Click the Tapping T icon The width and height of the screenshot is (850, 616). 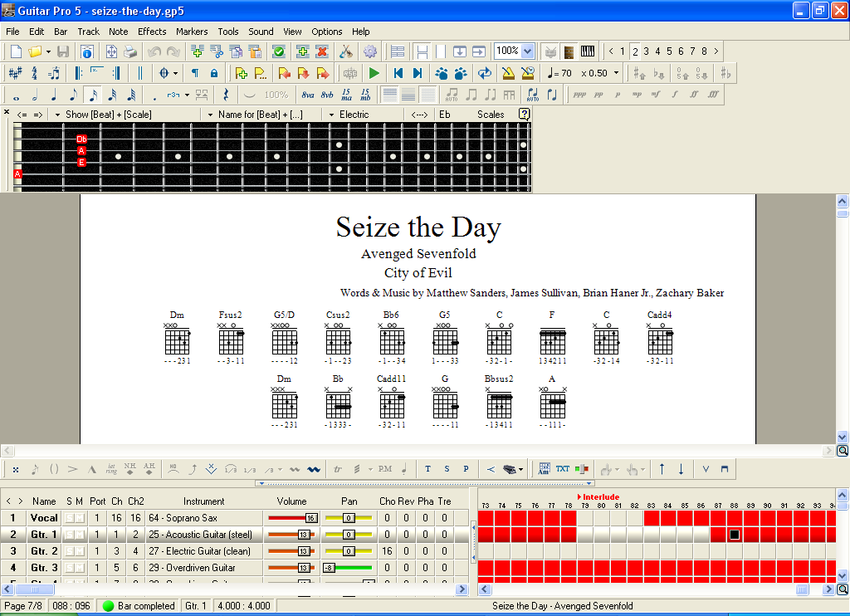click(427, 469)
